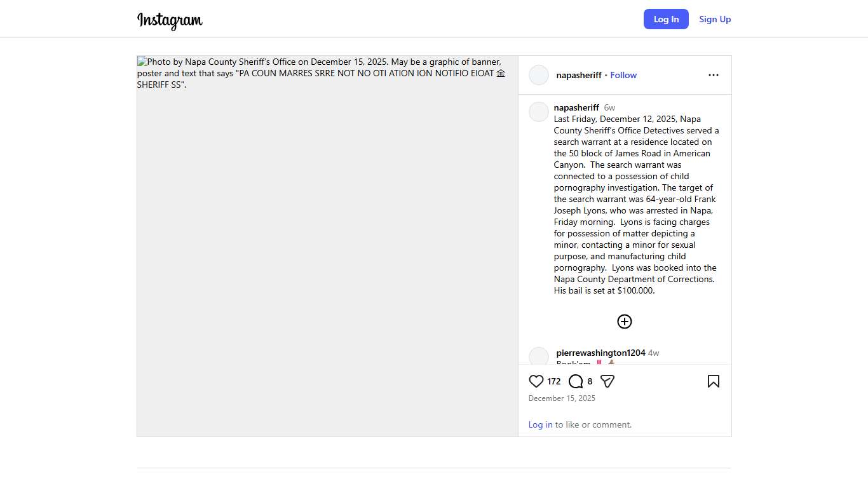Open the pierrewashington1204 commenter avatar
This screenshot has width=868, height=488.
[x=539, y=356]
